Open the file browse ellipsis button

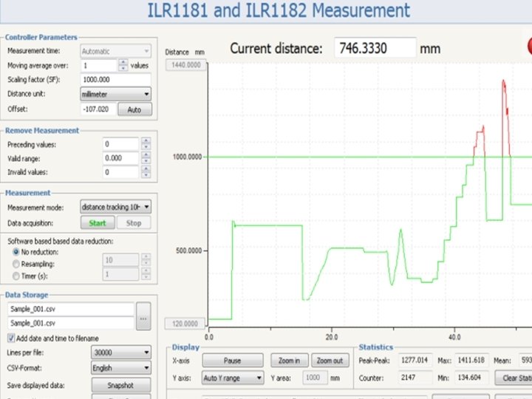coord(143,316)
